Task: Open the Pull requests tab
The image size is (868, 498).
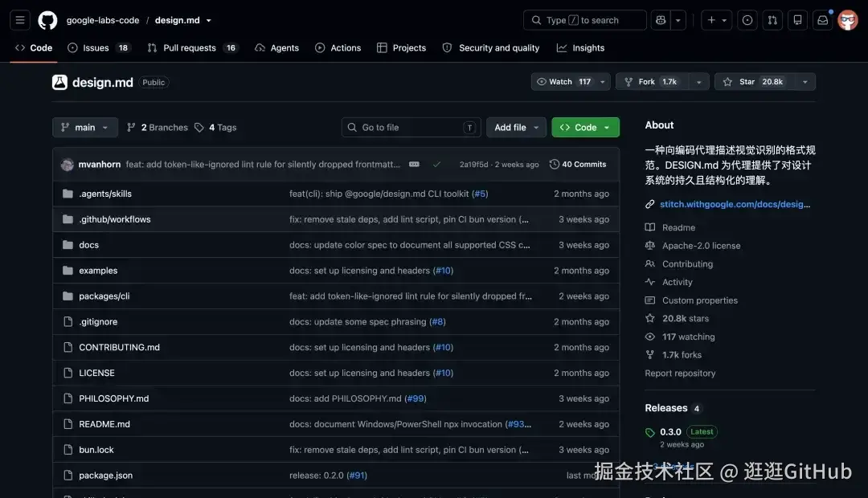Action: pos(193,48)
